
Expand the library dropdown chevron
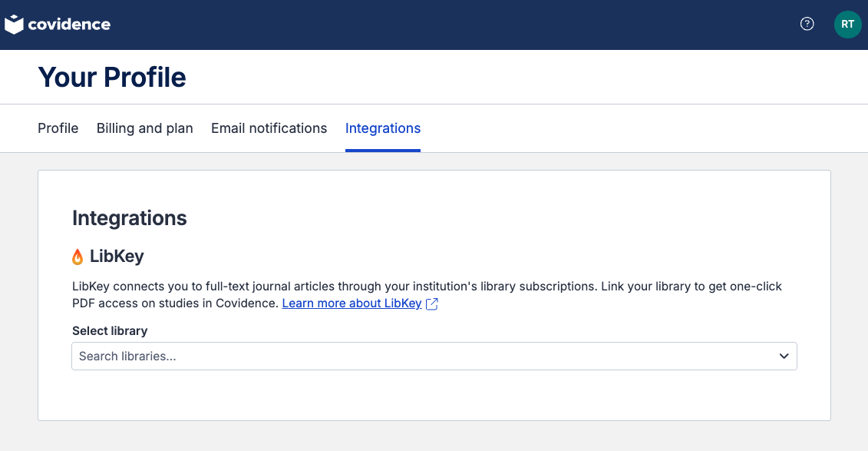click(x=784, y=356)
